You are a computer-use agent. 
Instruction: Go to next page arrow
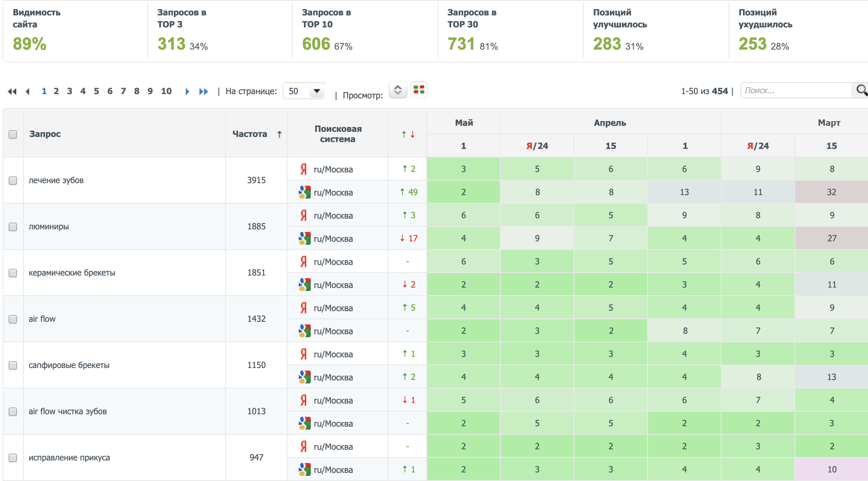[x=187, y=91]
